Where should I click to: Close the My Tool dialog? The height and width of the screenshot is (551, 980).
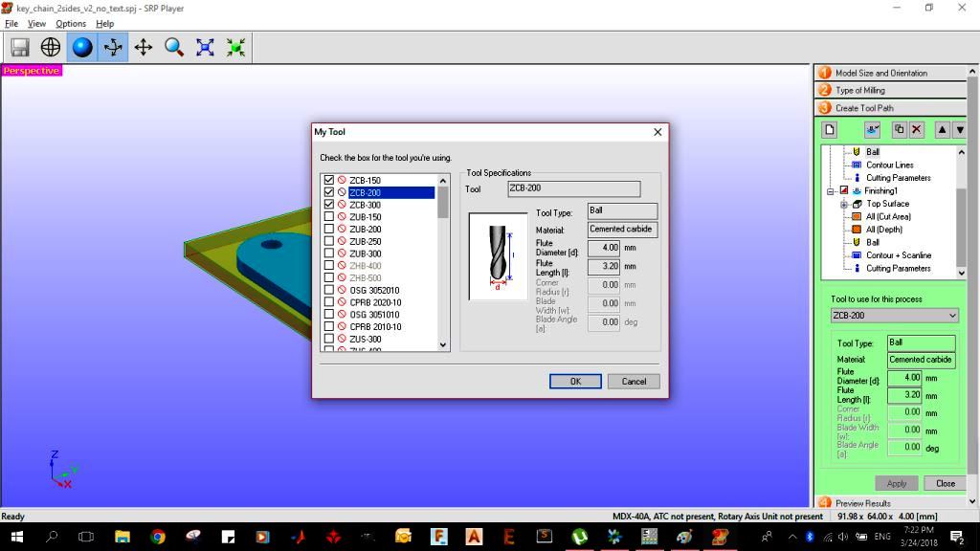pyautogui.click(x=657, y=132)
